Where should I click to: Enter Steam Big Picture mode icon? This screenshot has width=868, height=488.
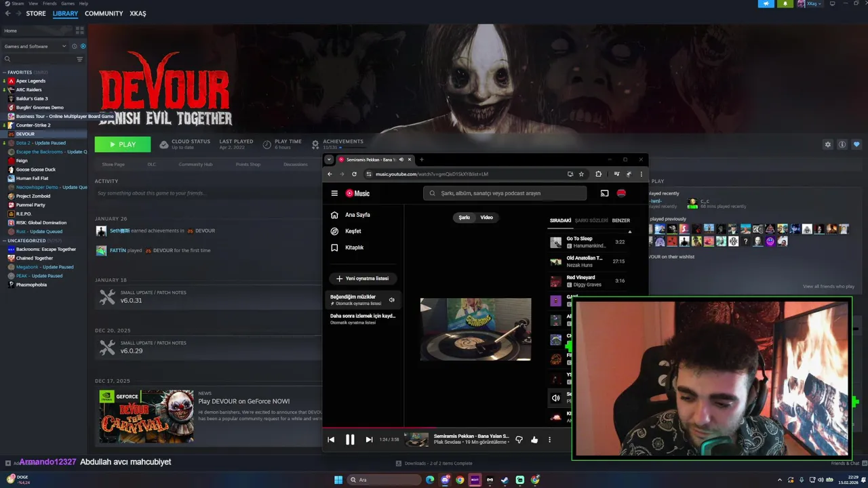click(833, 3)
